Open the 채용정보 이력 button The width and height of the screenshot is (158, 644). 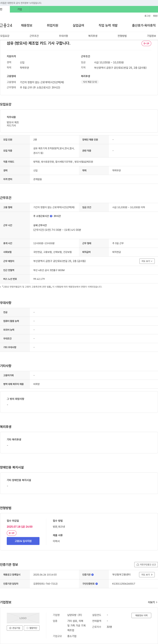(141, 615)
